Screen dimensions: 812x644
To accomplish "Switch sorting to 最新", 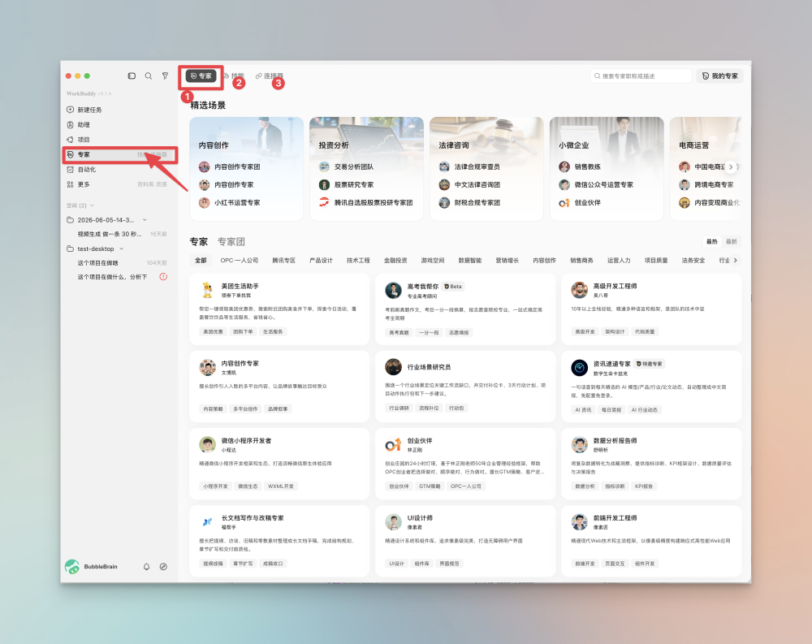I will 732,241.
